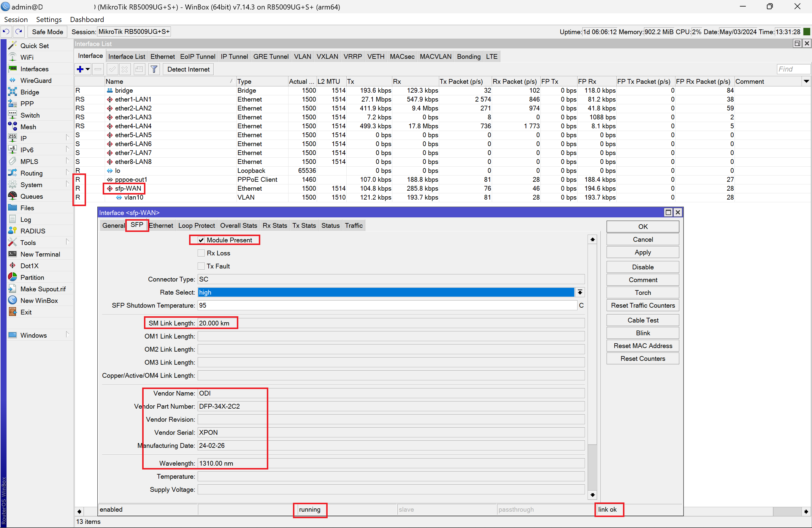Toggle Rx Loss checkbox
812x528 pixels.
[x=201, y=253]
